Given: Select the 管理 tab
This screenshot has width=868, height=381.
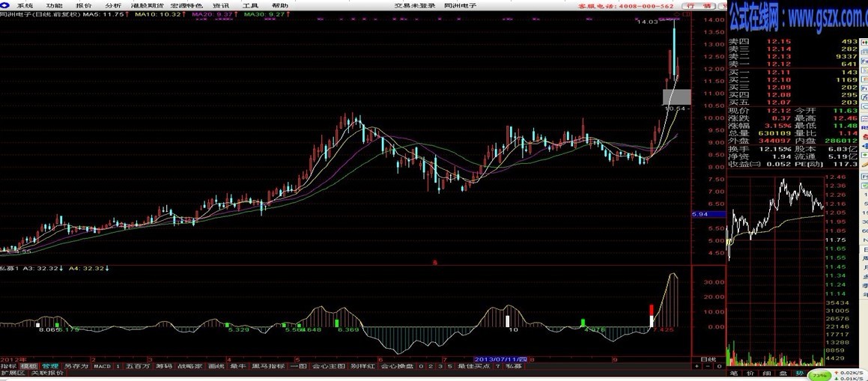Looking at the screenshot, I should pos(50,366).
